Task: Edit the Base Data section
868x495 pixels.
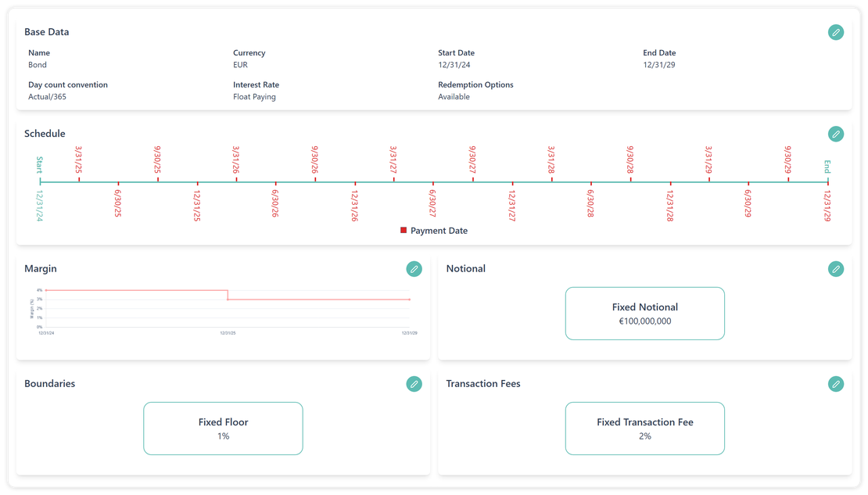Action: (x=836, y=32)
